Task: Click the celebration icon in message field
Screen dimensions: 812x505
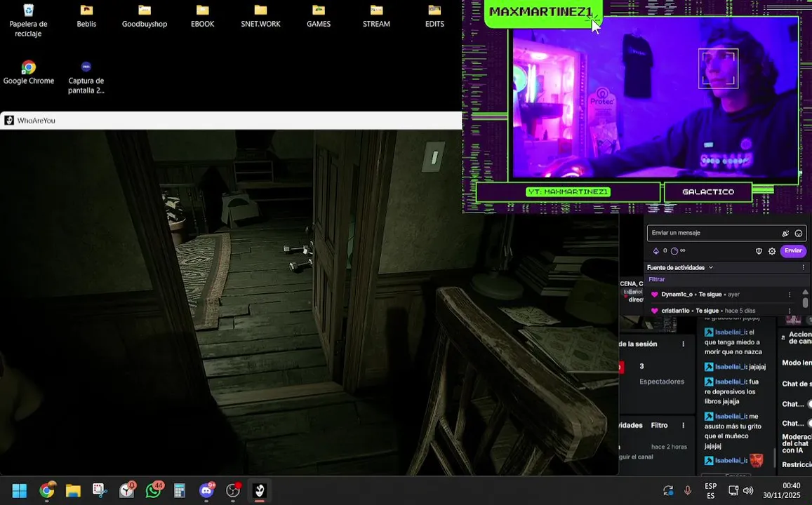Action: [x=785, y=234]
